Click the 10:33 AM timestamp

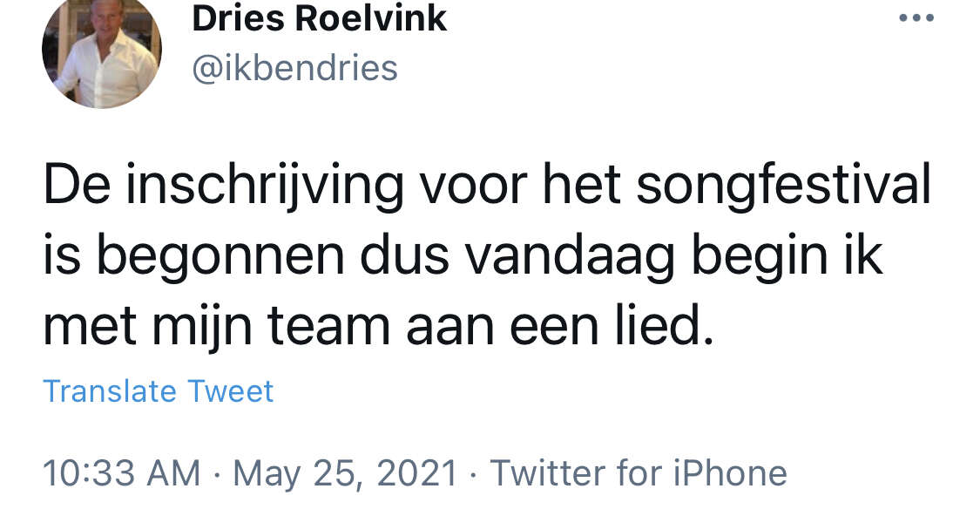[x=121, y=473]
